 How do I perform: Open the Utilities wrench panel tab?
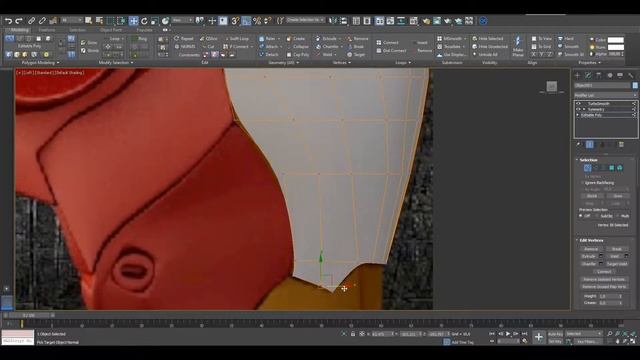(631, 76)
